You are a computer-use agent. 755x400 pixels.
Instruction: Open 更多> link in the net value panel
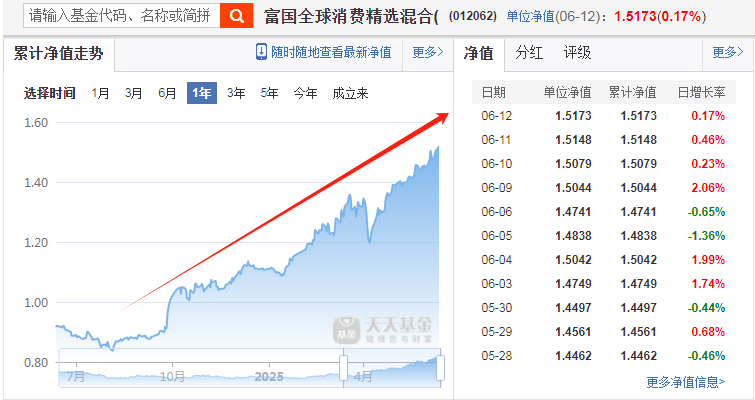tap(728, 52)
